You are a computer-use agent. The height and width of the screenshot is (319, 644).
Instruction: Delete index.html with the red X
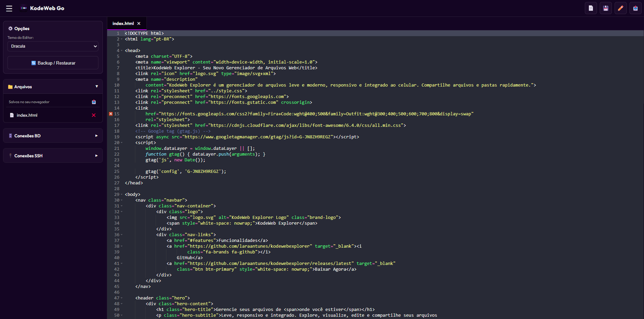[x=94, y=115]
